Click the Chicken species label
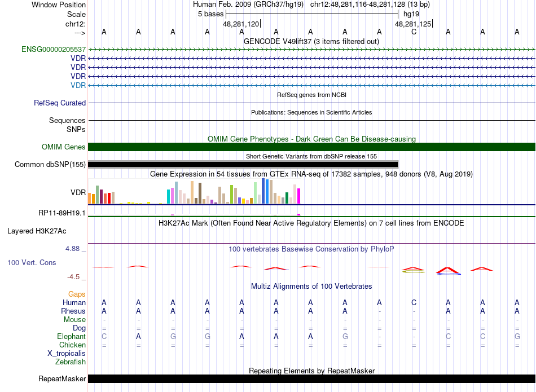The width and height of the screenshot is (536, 392). pyautogui.click(x=72, y=345)
